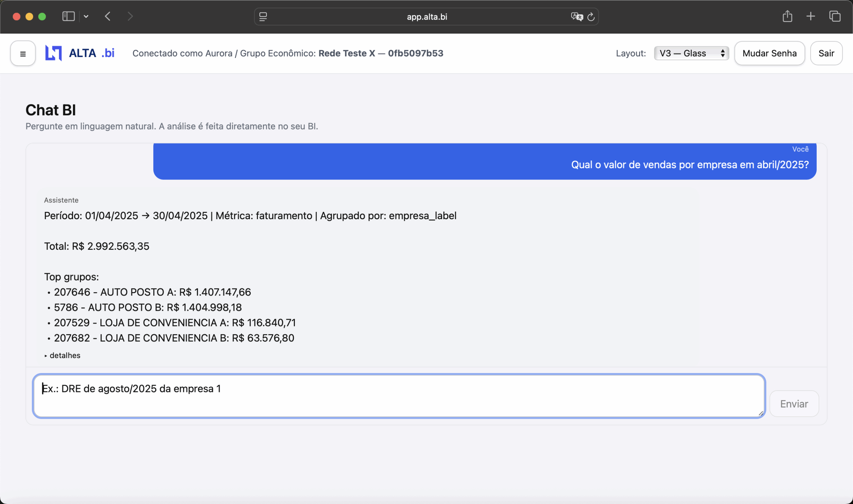Click the ALTA .bi logo
Screen dimensions: 853x504
coord(80,53)
